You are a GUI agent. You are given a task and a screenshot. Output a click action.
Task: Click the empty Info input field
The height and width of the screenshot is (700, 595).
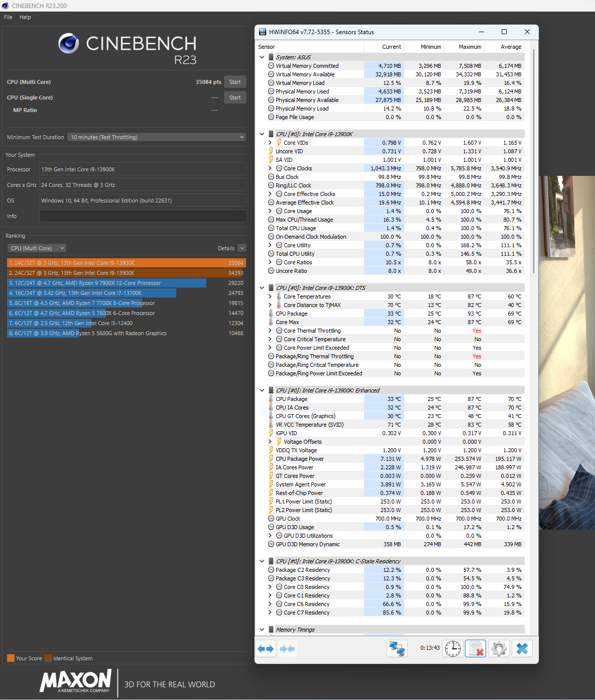point(143,216)
